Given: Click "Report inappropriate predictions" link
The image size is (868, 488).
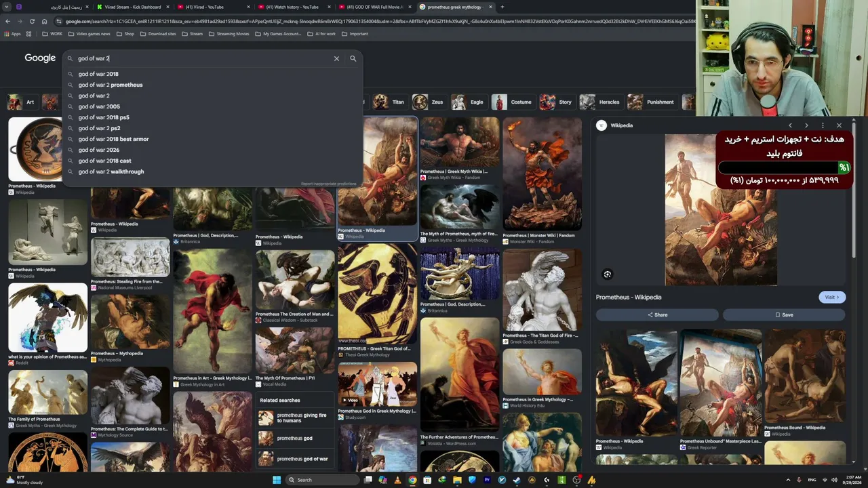Looking at the screenshot, I should tap(329, 184).
